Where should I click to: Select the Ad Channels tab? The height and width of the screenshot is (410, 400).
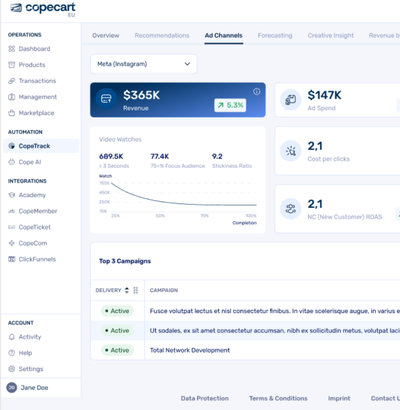tap(224, 35)
